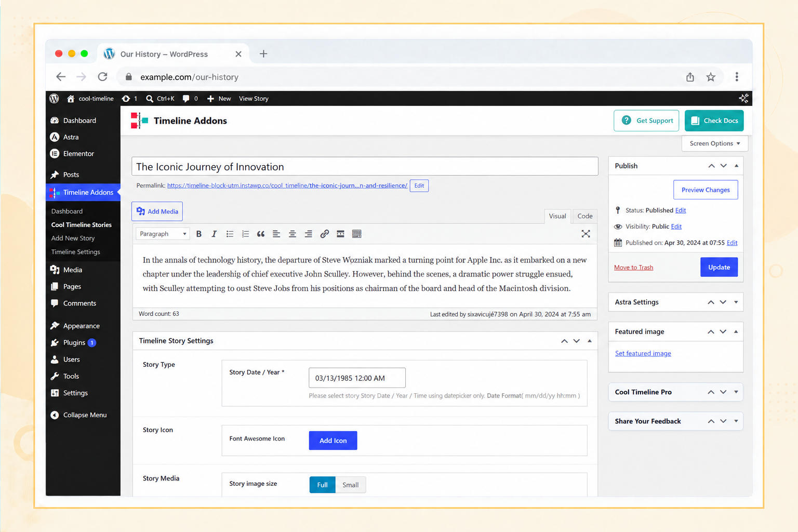The height and width of the screenshot is (532, 798).
Task: Switch to the Visual editor tab
Action: coord(557,216)
